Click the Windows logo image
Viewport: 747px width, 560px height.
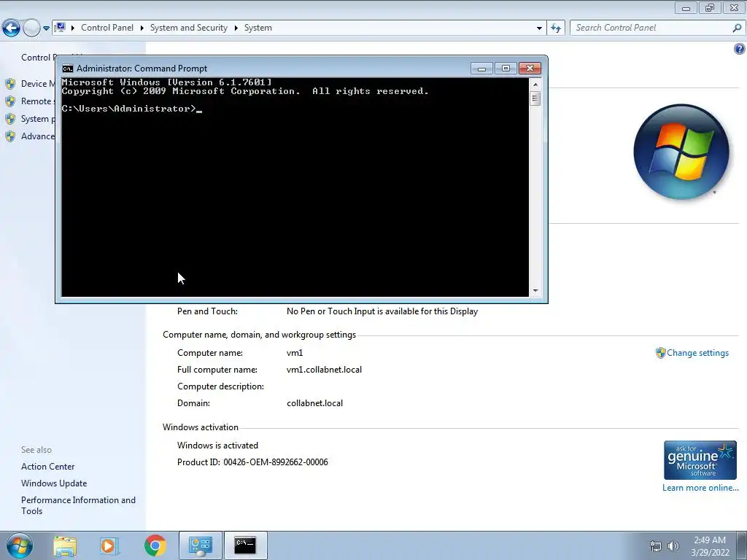681,152
